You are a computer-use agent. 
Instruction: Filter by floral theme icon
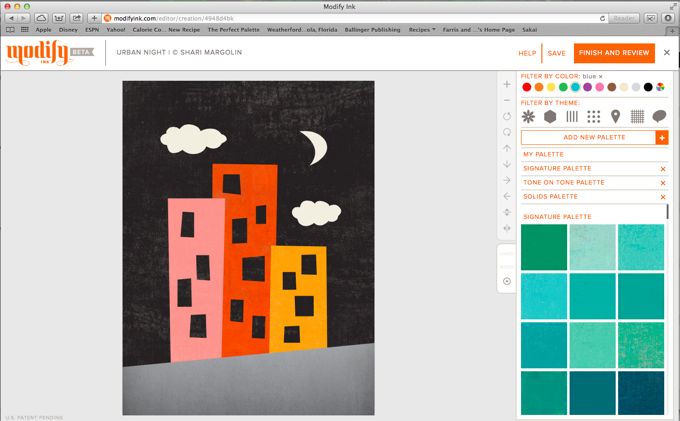pyautogui.click(x=528, y=116)
